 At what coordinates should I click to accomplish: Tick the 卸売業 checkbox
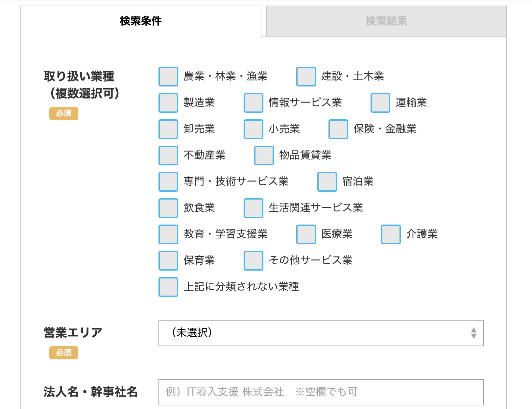coord(168,129)
